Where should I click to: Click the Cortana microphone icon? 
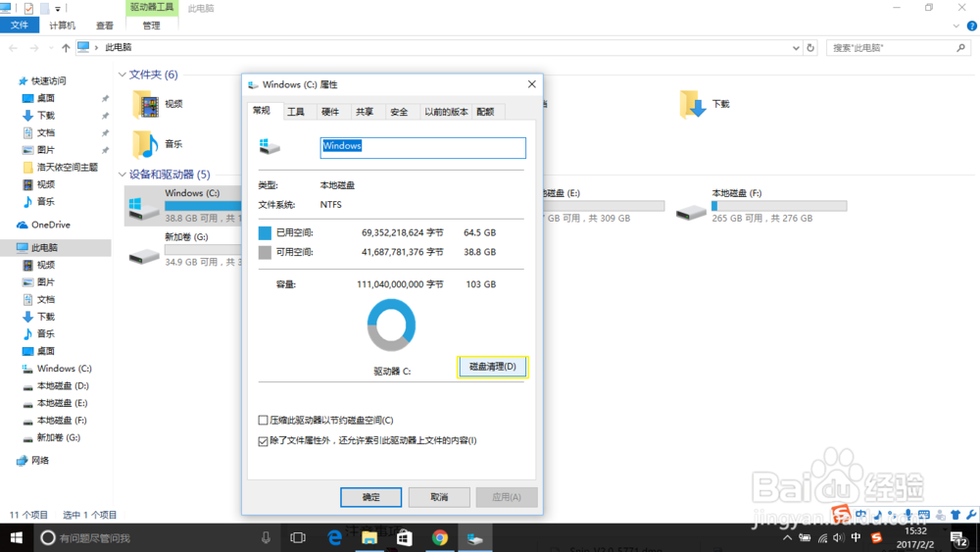point(267,537)
